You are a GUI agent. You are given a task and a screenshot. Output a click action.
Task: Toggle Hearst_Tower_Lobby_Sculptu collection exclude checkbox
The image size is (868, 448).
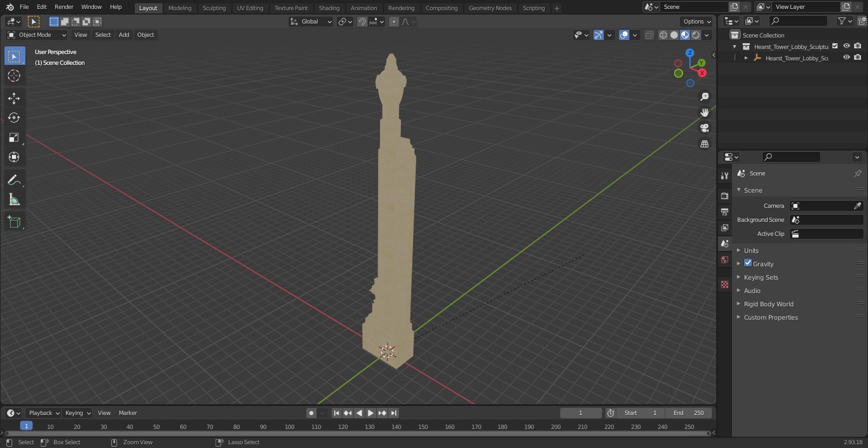(x=835, y=46)
